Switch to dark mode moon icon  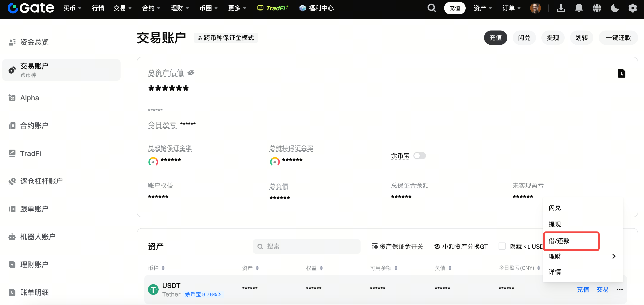click(x=614, y=8)
